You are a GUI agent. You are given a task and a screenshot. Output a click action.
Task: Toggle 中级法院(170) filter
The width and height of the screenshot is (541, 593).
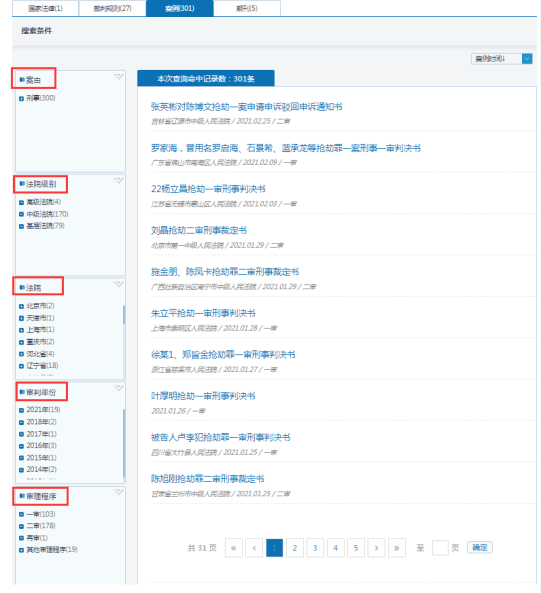pyautogui.click(x=43, y=214)
